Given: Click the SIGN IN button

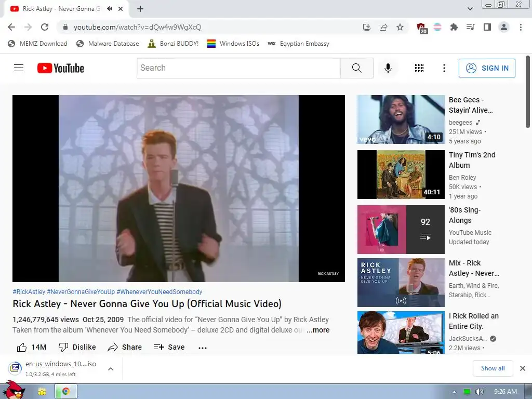Looking at the screenshot, I should point(487,68).
